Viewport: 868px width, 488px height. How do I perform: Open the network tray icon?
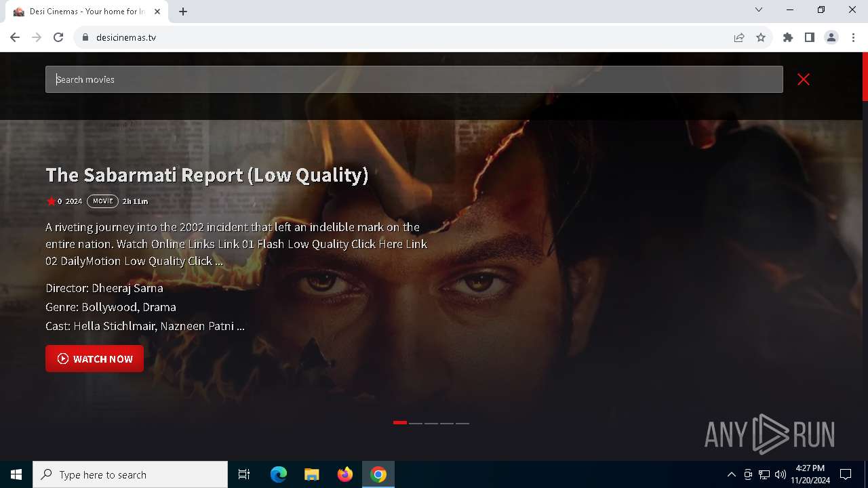point(764,474)
